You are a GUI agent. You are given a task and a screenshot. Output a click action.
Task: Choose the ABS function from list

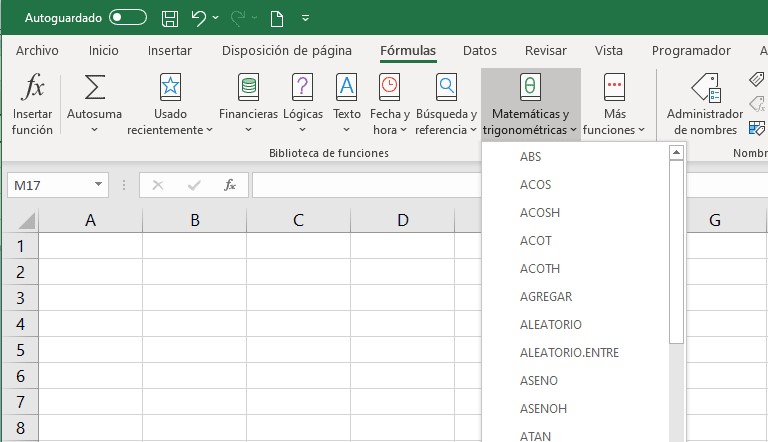pyautogui.click(x=531, y=157)
